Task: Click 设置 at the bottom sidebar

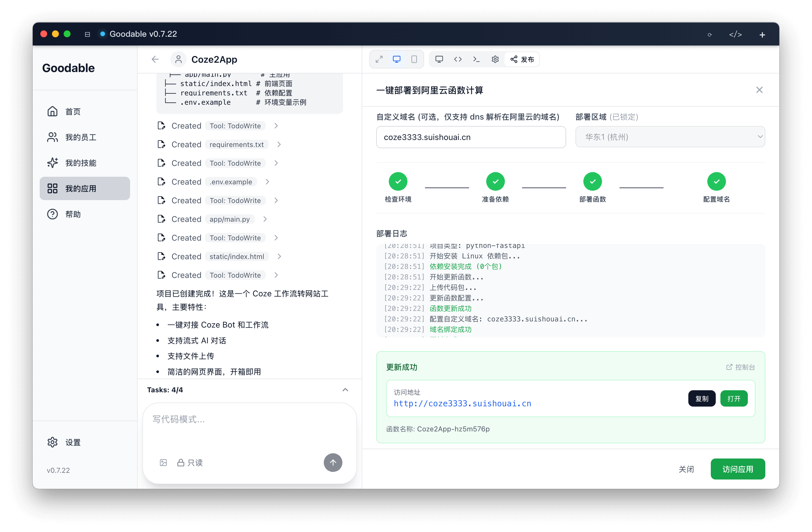Action: 73,442
